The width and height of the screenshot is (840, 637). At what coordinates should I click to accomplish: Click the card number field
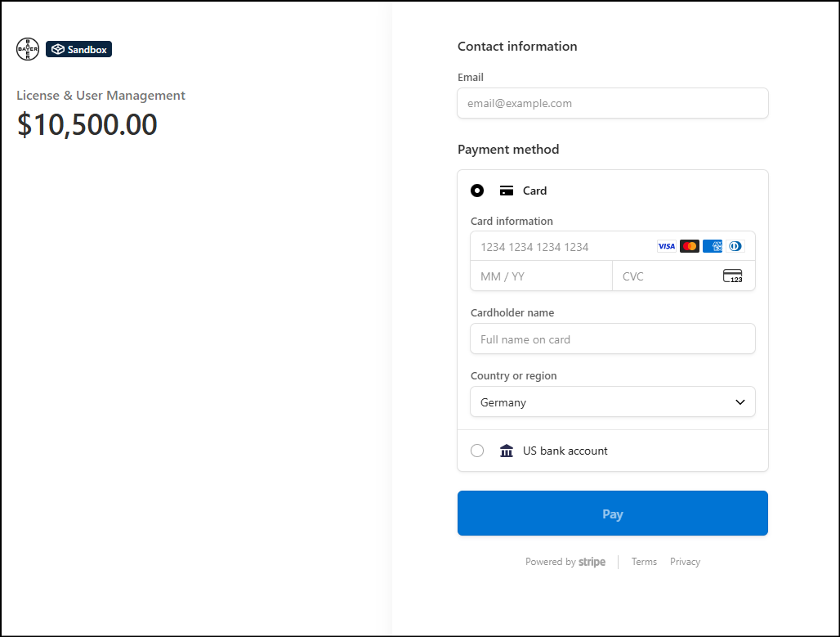[x=564, y=247]
